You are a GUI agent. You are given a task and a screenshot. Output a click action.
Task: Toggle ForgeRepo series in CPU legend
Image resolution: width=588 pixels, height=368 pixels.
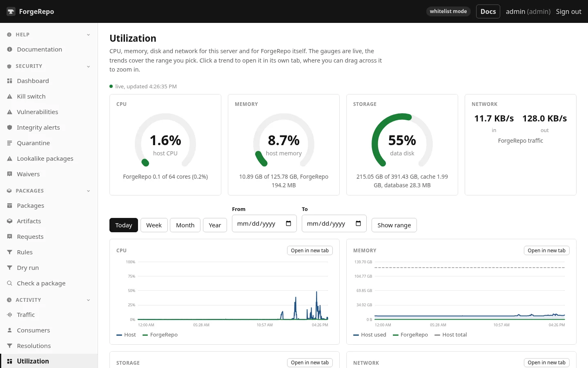click(160, 335)
